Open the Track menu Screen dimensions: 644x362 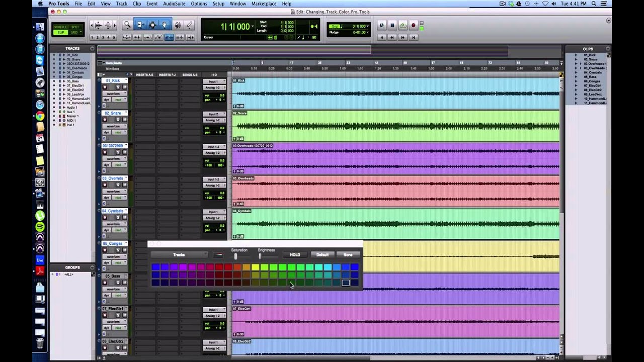tap(121, 4)
